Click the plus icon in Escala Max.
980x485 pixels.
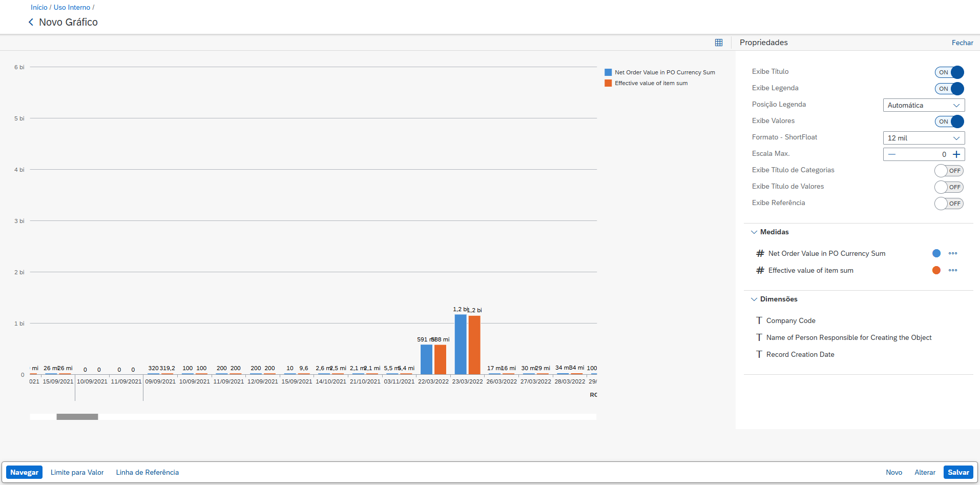(x=956, y=154)
